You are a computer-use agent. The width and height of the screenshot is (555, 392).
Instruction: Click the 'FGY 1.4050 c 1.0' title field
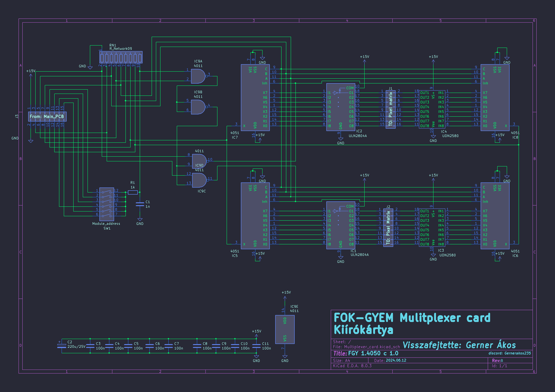click(373, 353)
